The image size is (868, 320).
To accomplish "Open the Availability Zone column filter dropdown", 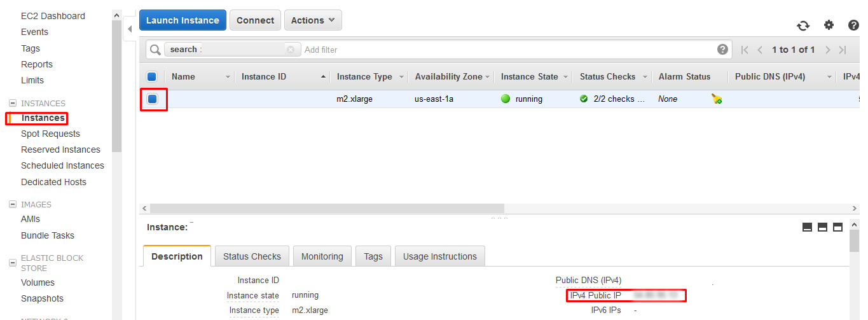I will click(x=488, y=77).
